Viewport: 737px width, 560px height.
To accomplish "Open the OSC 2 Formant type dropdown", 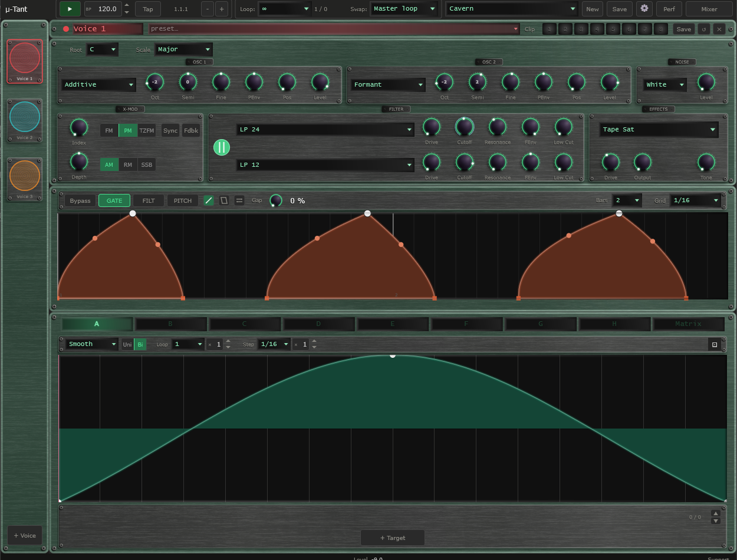I will tap(388, 84).
